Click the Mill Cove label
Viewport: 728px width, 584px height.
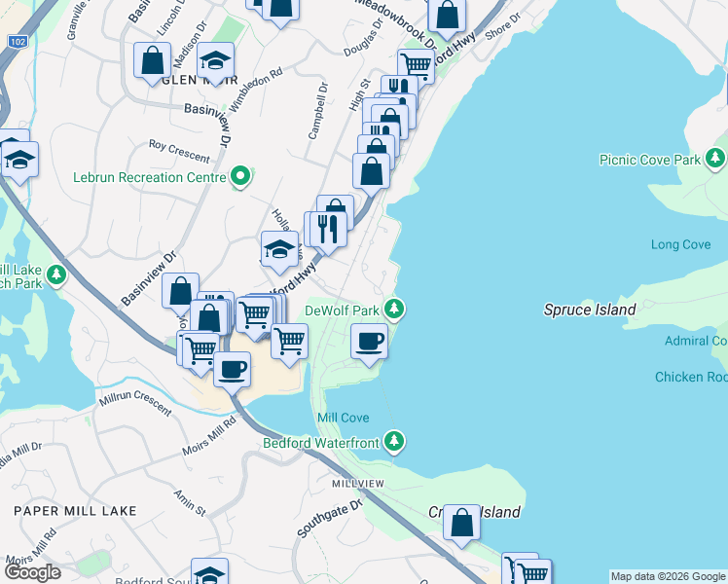click(x=344, y=418)
